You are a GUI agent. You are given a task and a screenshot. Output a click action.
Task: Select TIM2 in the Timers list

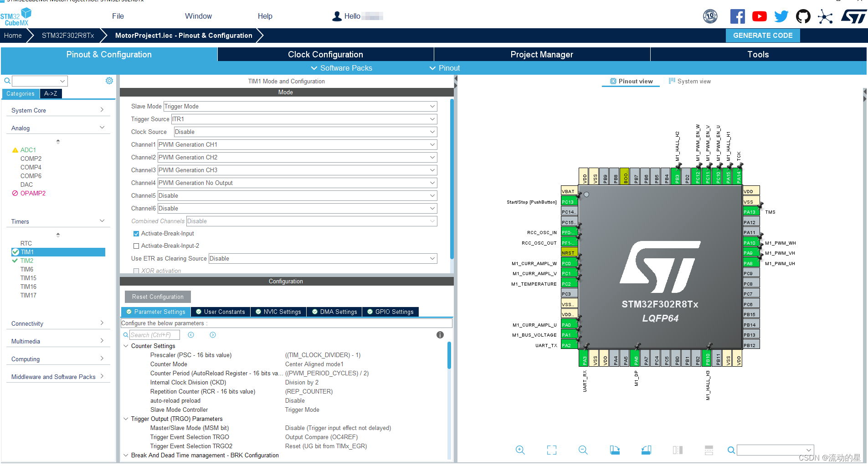[26, 261]
